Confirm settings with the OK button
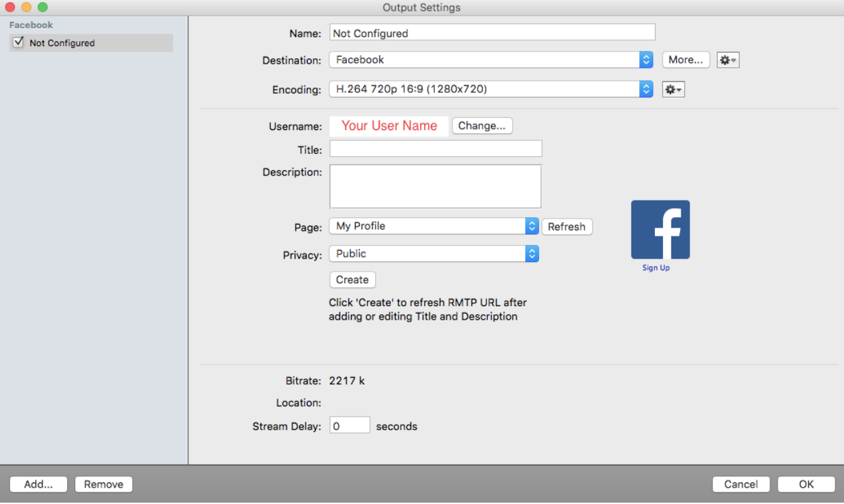This screenshot has width=844, height=504. pos(806,484)
